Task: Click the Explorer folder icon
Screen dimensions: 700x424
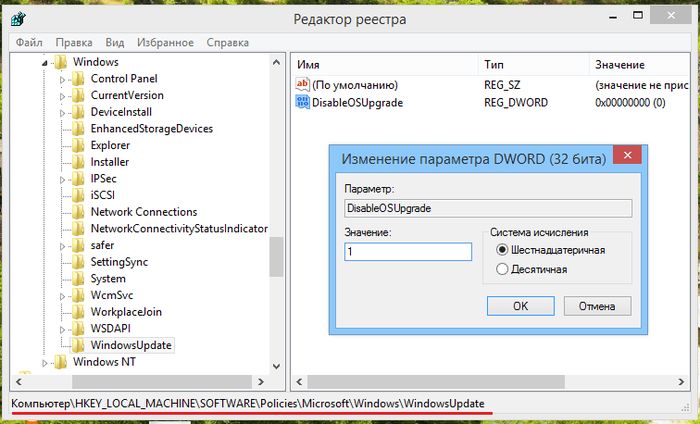Action: tap(78, 145)
